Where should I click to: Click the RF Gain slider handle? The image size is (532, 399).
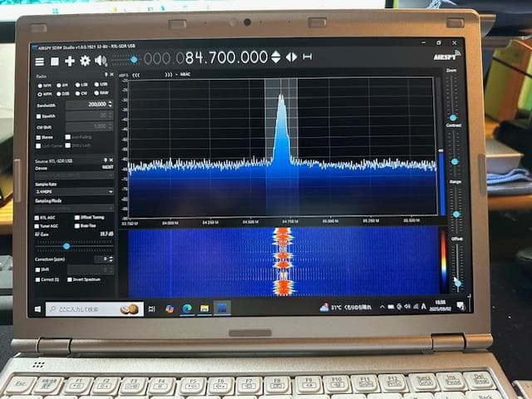click(66, 246)
